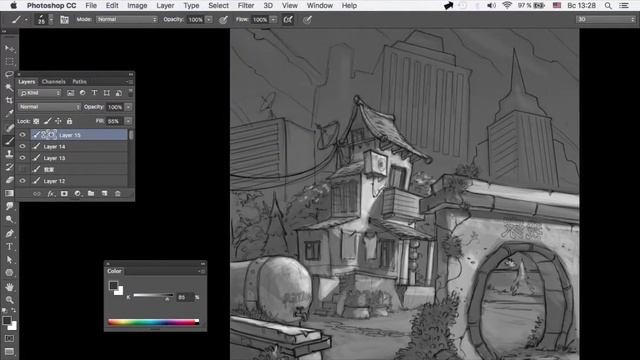This screenshot has width=640, height=360.
Task: Toggle shape layer filter
Action: [107, 93]
